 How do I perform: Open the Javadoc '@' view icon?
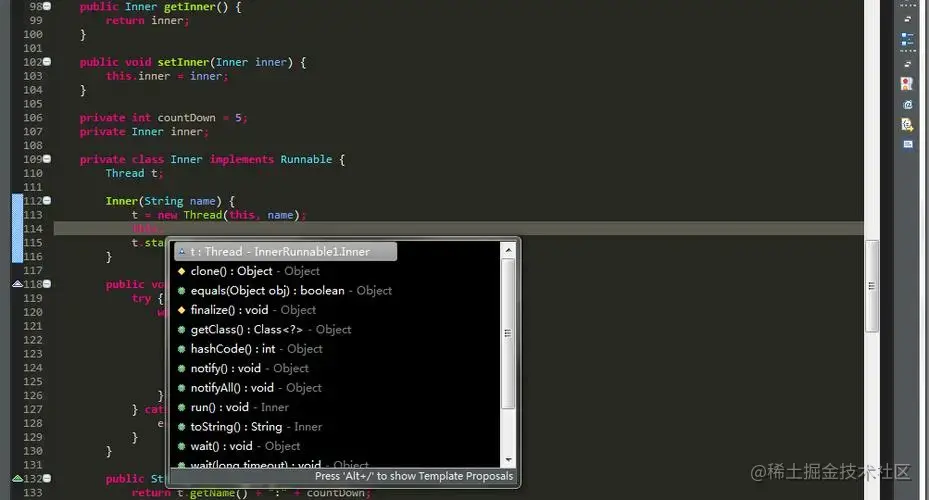point(907,104)
